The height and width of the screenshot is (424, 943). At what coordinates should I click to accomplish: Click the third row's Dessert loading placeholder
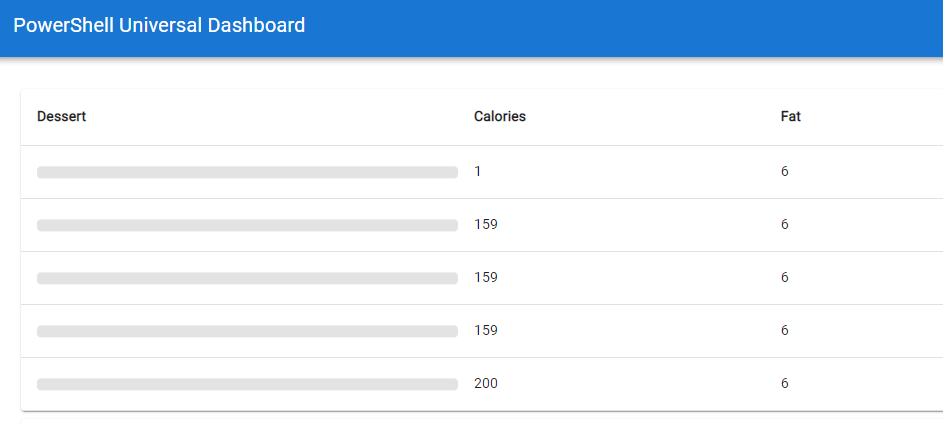pyautogui.click(x=247, y=278)
